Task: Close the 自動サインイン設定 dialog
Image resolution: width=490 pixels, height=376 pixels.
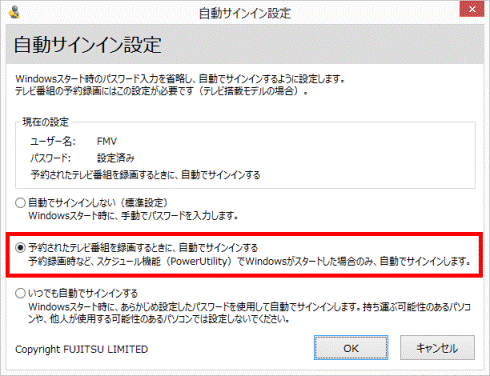Action: click(x=472, y=9)
